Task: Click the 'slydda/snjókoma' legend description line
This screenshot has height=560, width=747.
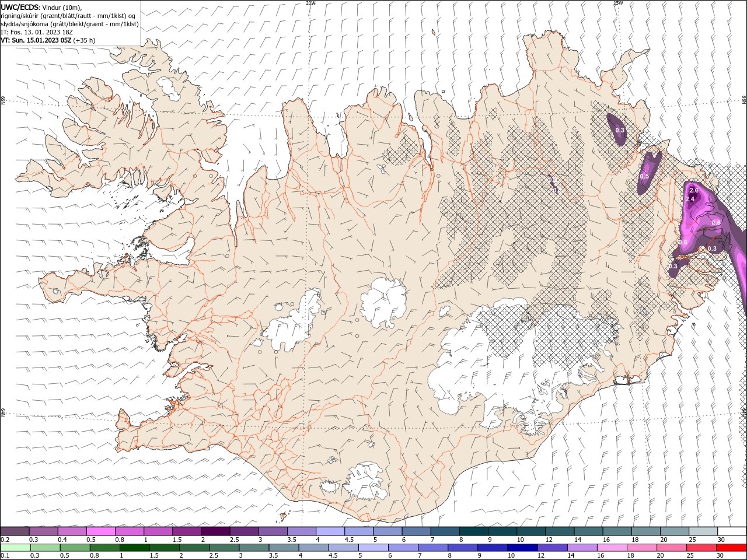Action: 69,24
